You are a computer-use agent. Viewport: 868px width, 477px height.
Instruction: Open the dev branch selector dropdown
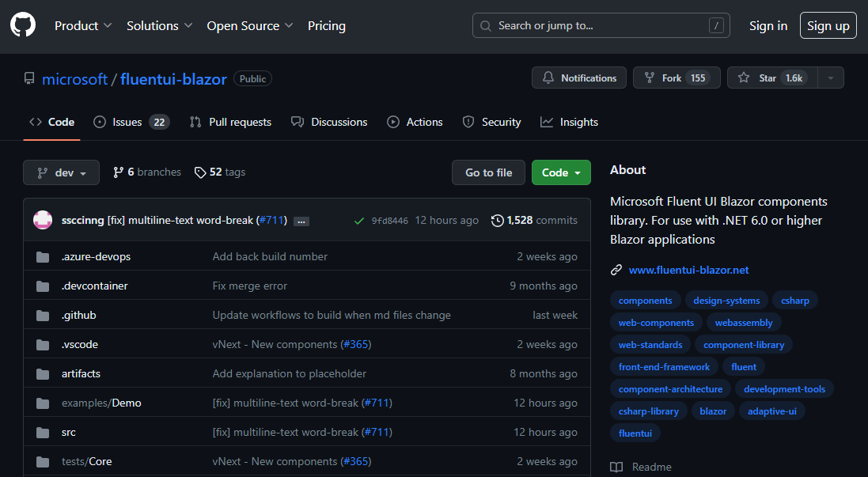pyautogui.click(x=62, y=172)
